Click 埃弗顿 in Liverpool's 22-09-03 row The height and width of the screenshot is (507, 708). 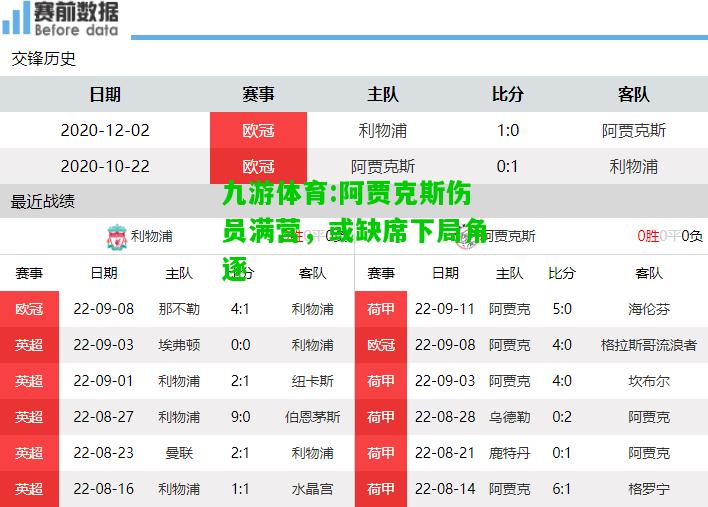tap(179, 345)
